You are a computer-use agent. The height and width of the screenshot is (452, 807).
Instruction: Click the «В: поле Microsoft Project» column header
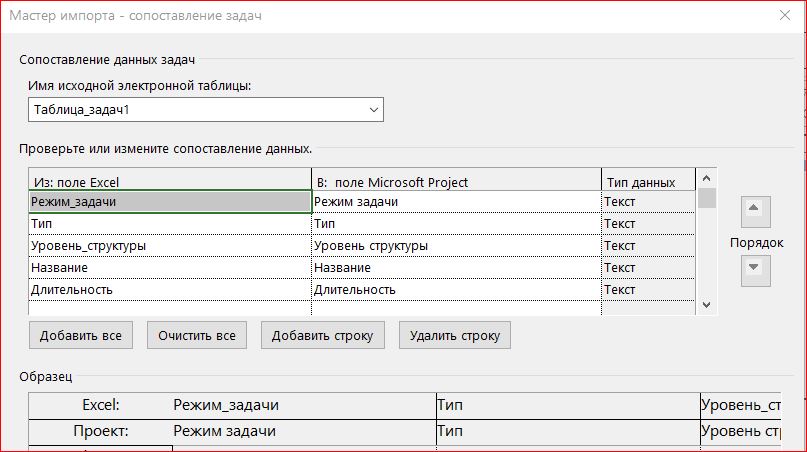click(x=455, y=182)
